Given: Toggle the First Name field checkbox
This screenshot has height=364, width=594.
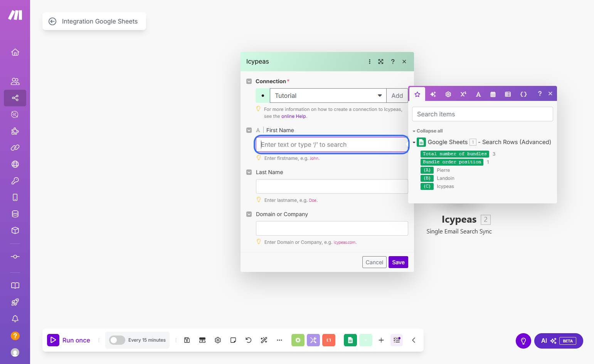Looking at the screenshot, I should [x=249, y=130].
